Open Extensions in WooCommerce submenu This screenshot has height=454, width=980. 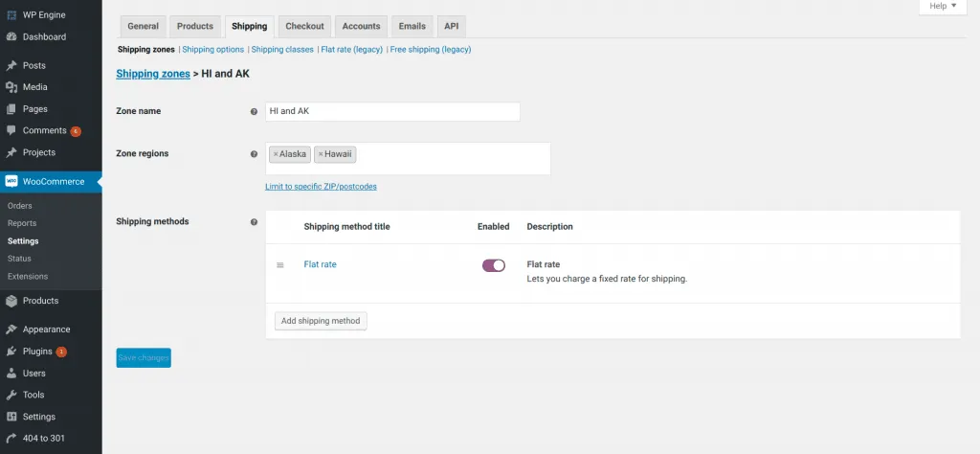pyautogui.click(x=28, y=277)
